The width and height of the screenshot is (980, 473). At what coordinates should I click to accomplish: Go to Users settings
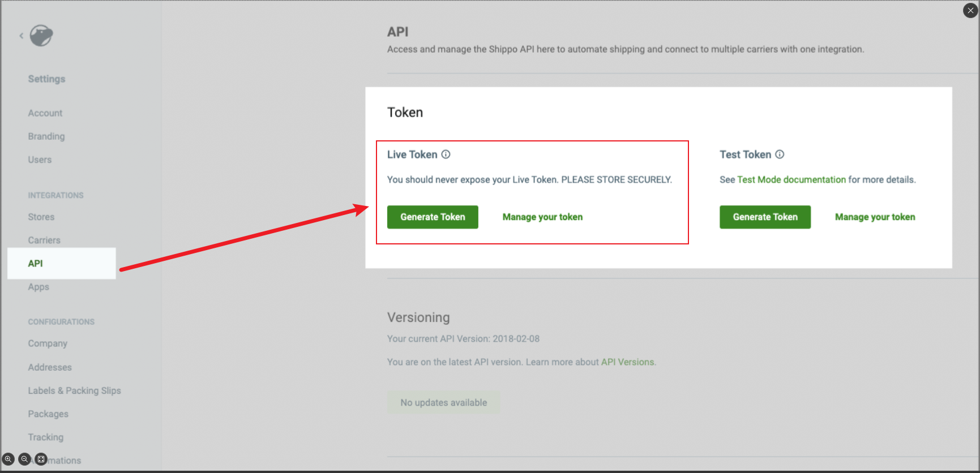tap(40, 160)
